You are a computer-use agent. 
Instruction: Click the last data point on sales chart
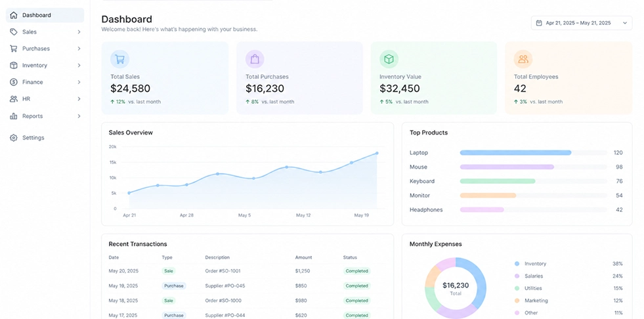click(377, 153)
